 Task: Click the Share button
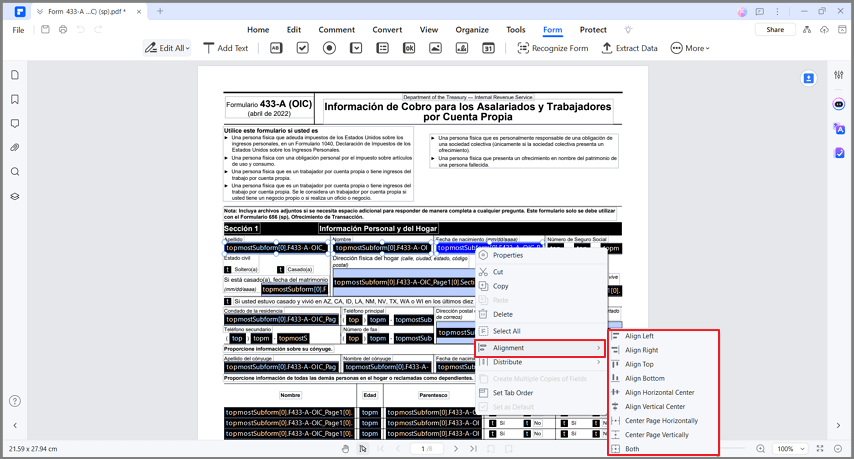tap(775, 29)
